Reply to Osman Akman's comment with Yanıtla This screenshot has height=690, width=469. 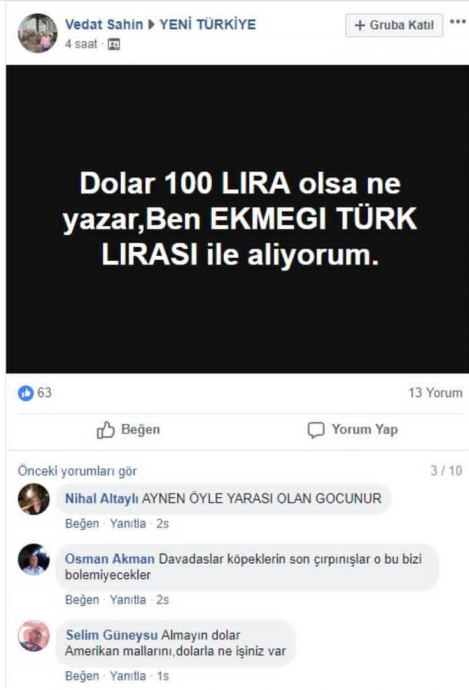pos(128,600)
